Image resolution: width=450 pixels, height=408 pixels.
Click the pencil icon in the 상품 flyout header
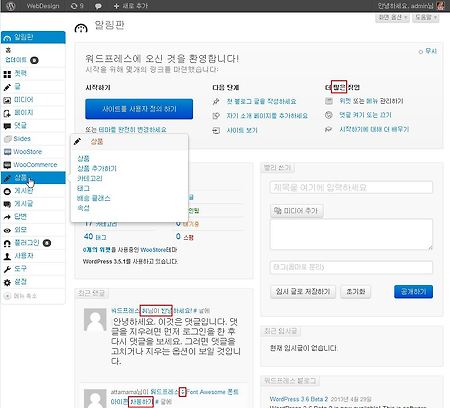pos(78,141)
